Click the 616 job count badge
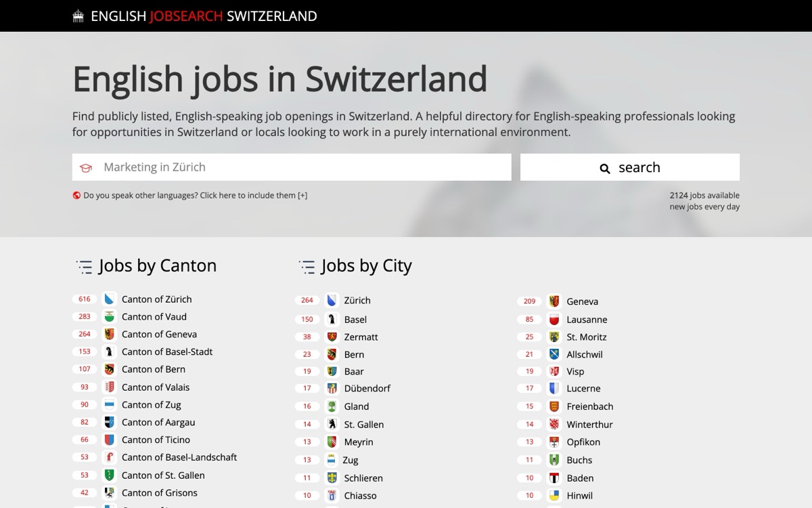Image resolution: width=812 pixels, height=508 pixels. [x=85, y=299]
